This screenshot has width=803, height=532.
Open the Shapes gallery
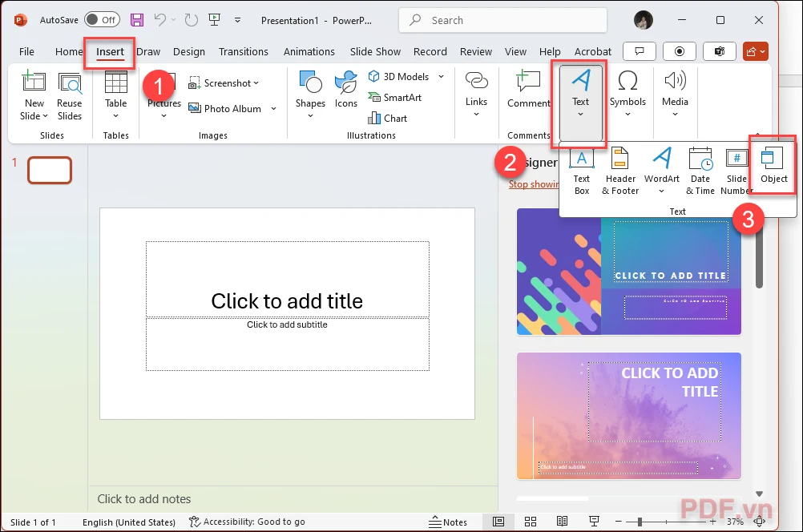coord(310,95)
